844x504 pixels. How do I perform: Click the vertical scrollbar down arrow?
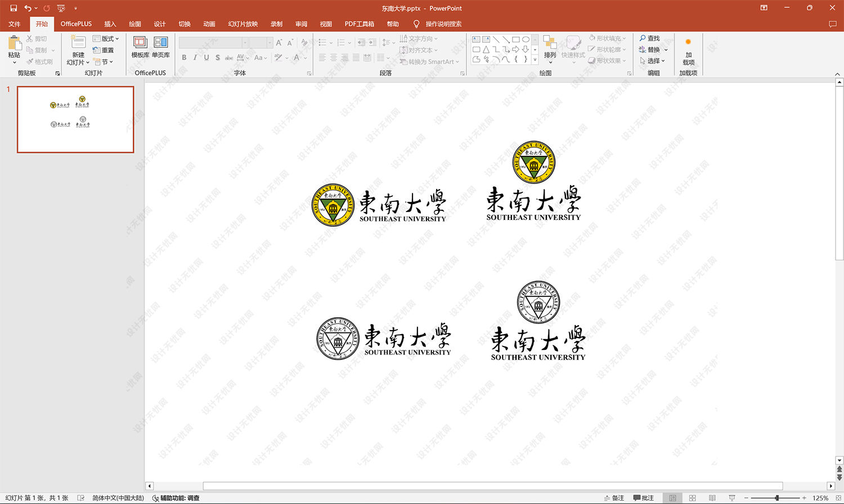pos(839,460)
